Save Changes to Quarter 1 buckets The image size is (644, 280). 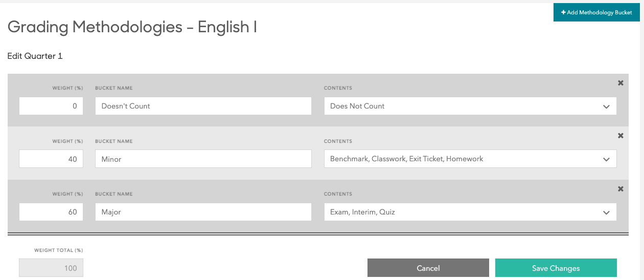pos(556,268)
